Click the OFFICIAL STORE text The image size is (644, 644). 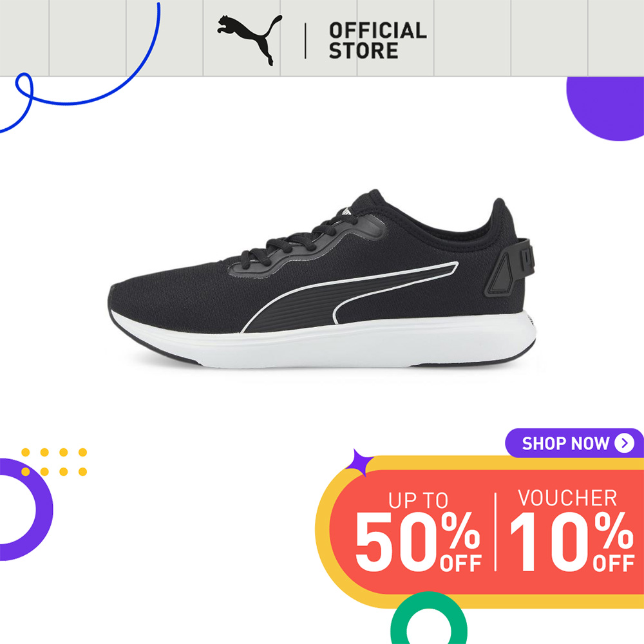(377, 41)
